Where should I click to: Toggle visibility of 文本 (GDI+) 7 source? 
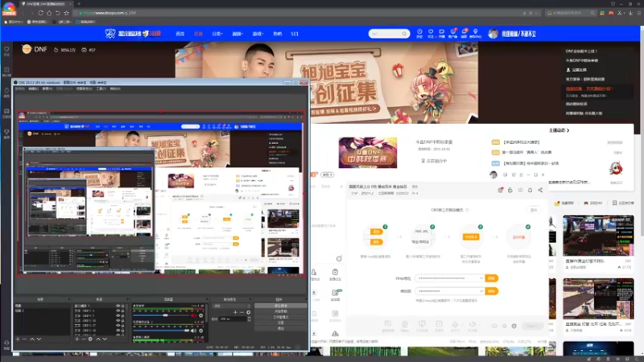(x=118, y=315)
